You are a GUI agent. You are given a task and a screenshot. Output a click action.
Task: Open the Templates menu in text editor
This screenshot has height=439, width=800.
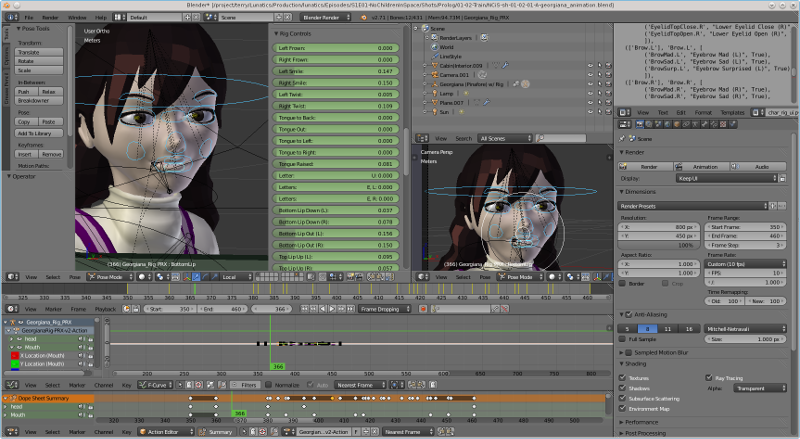tap(732, 112)
